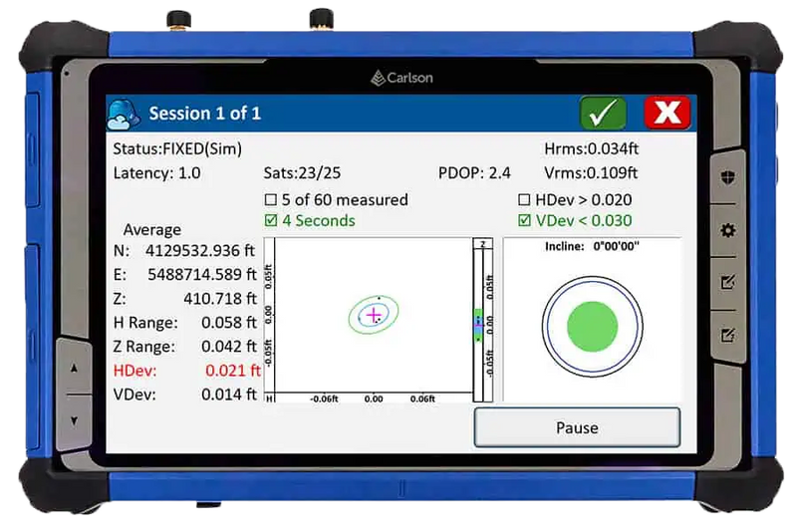Tap the shield hardware button on tablet

tap(728, 177)
